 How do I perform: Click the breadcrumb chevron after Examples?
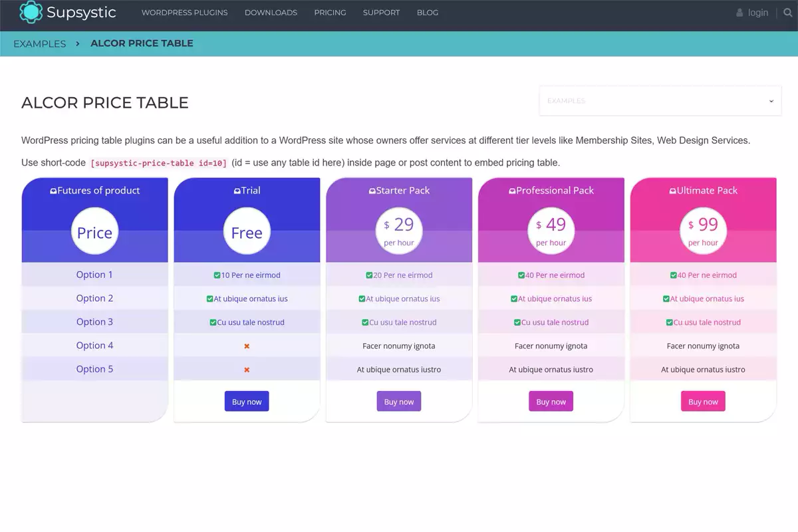click(78, 43)
